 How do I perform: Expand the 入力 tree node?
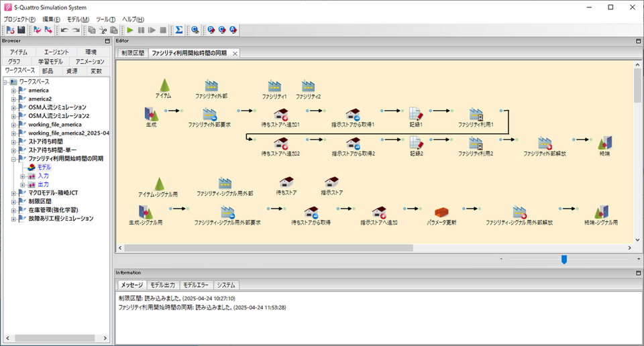coord(22,176)
